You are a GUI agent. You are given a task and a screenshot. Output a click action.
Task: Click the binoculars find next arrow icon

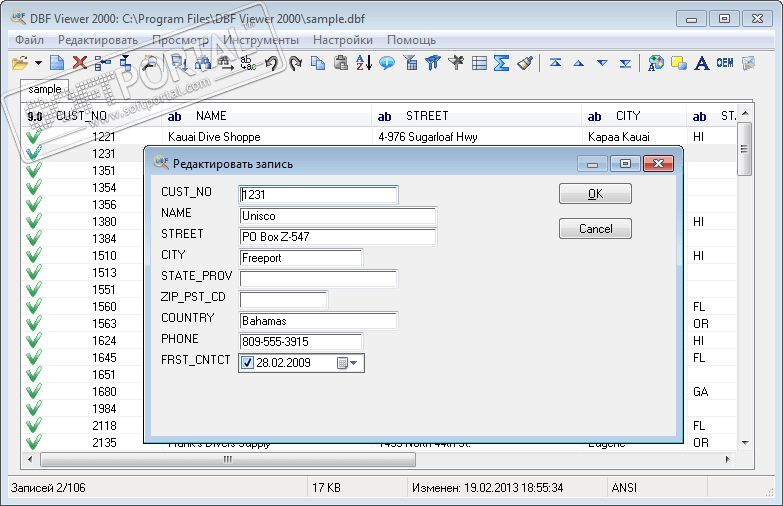pos(226,63)
